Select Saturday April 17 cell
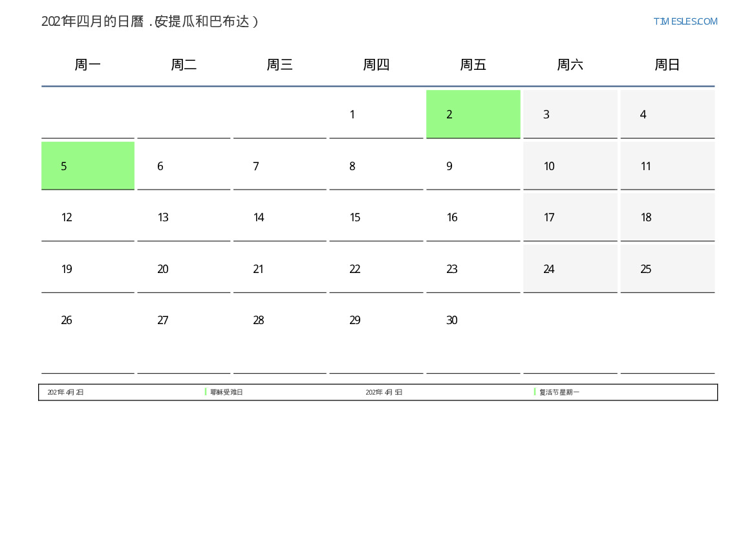Image resolution: width=756 pixels, height=535 pixels. point(570,217)
